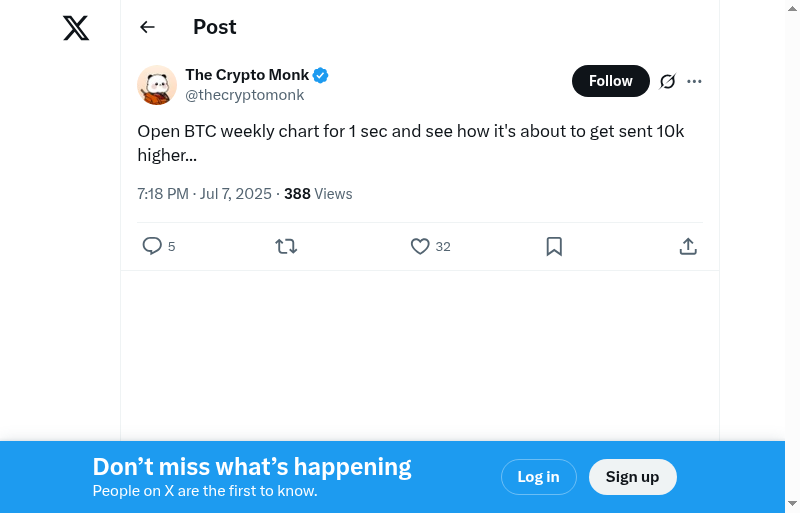Share the post
The width and height of the screenshot is (800, 513).
click(688, 246)
